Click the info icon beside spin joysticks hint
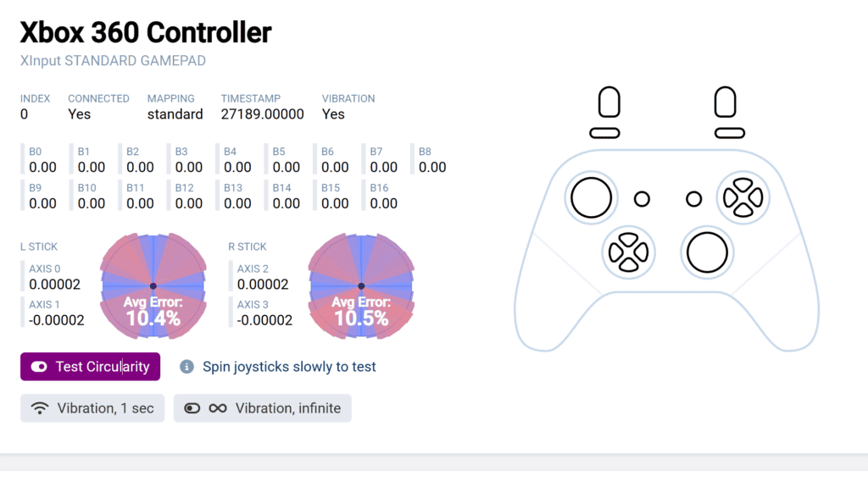 [186, 367]
